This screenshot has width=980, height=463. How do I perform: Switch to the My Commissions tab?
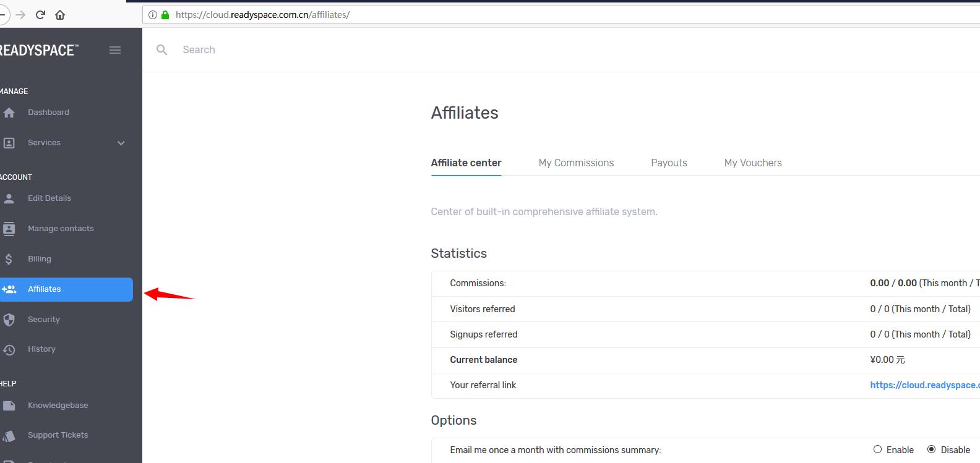576,163
